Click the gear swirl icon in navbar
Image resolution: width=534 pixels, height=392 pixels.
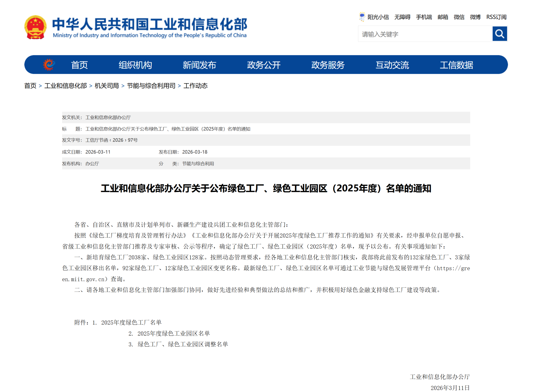coord(49,65)
